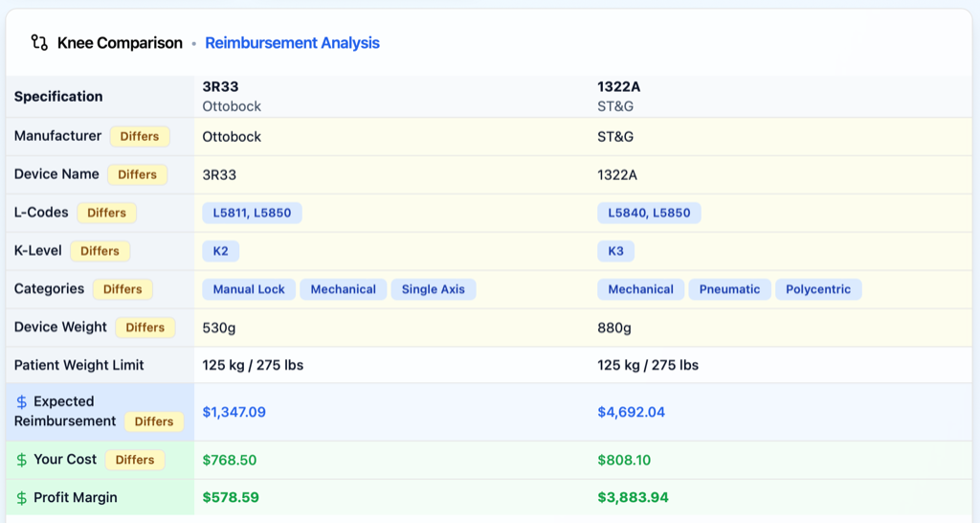This screenshot has width=980, height=523.
Task: Click the Polycentric category tag
Action: pyautogui.click(x=818, y=289)
